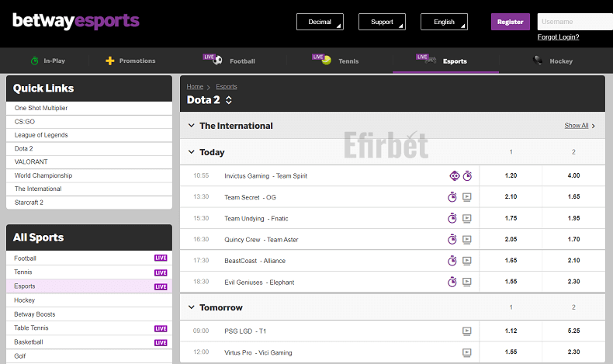Collapse the Today section
613x364 pixels.
[x=191, y=151]
